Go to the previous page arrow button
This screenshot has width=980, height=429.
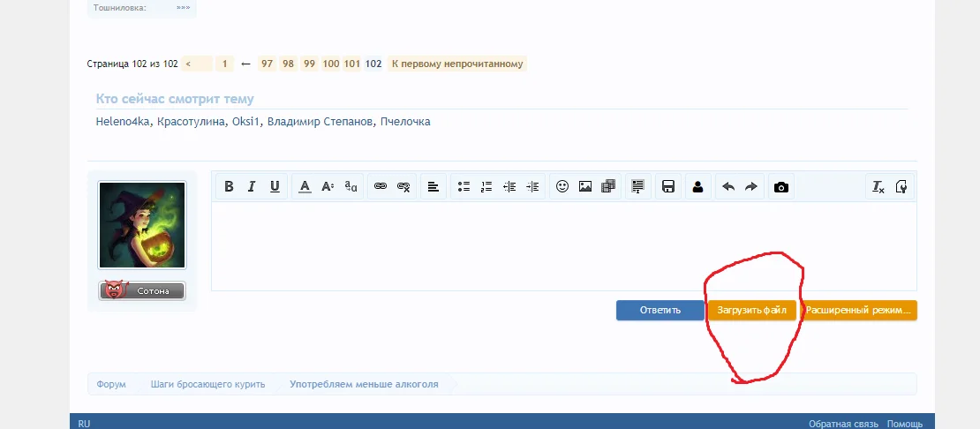click(197, 64)
